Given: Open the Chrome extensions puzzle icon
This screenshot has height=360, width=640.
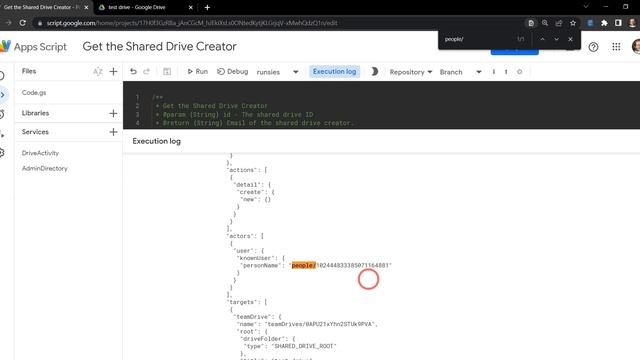Looking at the screenshot, I should 604,23.
